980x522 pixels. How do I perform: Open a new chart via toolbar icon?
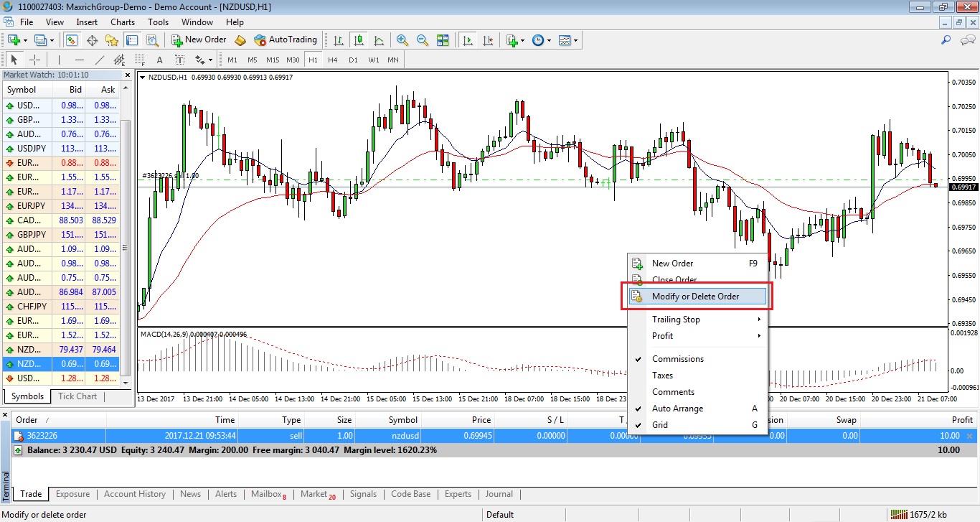coord(14,40)
